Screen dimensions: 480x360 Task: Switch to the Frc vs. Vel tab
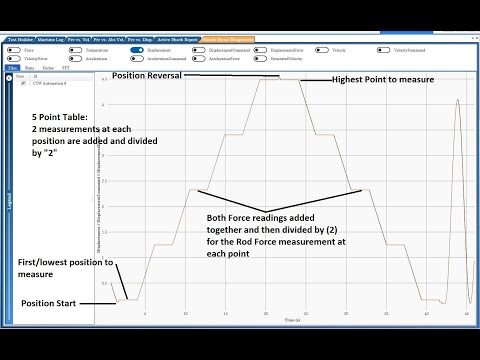(x=79, y=40)
